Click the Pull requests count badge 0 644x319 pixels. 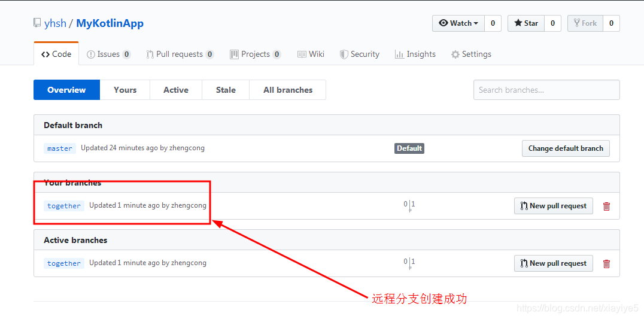tap(210, 54)
